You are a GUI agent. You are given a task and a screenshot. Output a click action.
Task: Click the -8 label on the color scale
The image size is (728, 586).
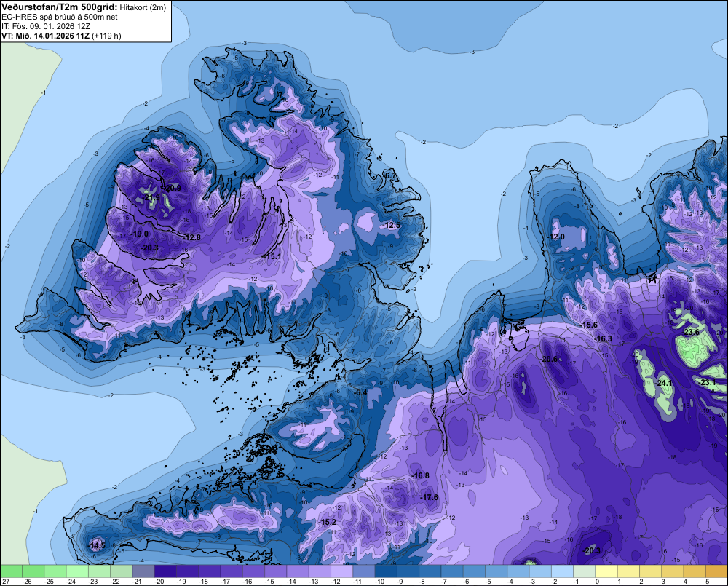point(424,582)
